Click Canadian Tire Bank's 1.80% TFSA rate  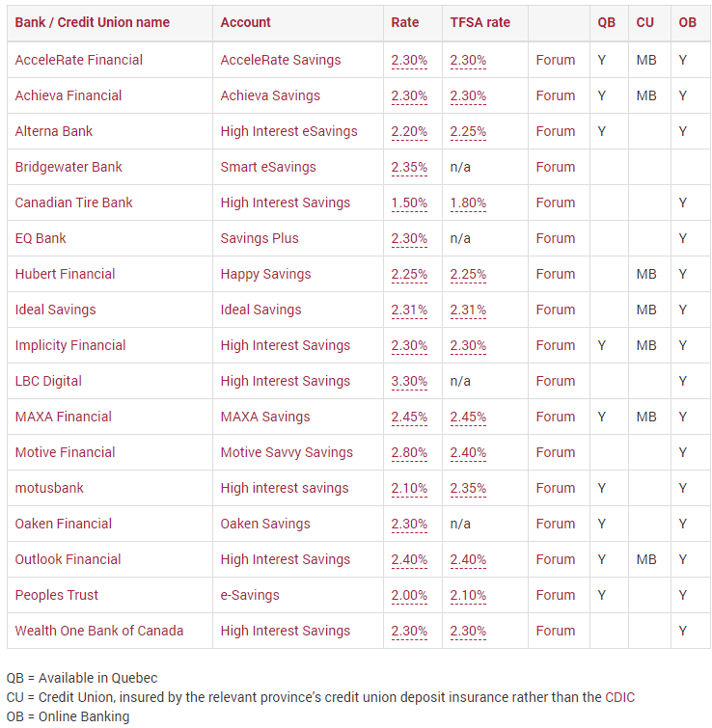click(x=468, y=202)
